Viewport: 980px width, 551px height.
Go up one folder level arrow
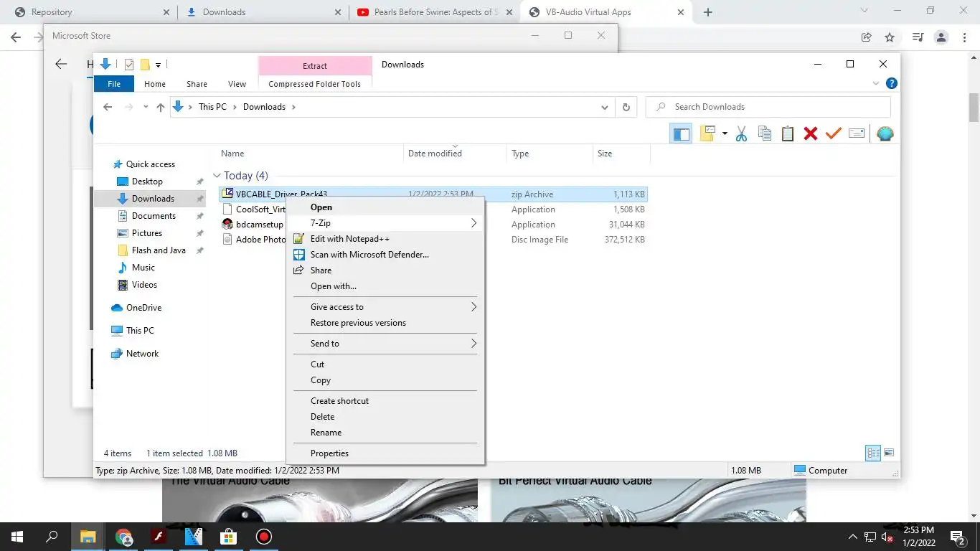pos(160,107)
